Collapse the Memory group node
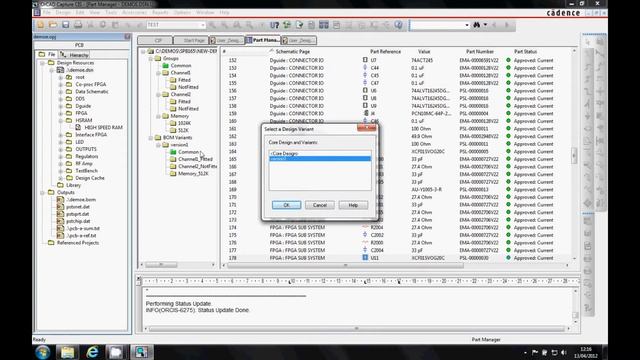640x360 pixels. [x=158, y=116]
